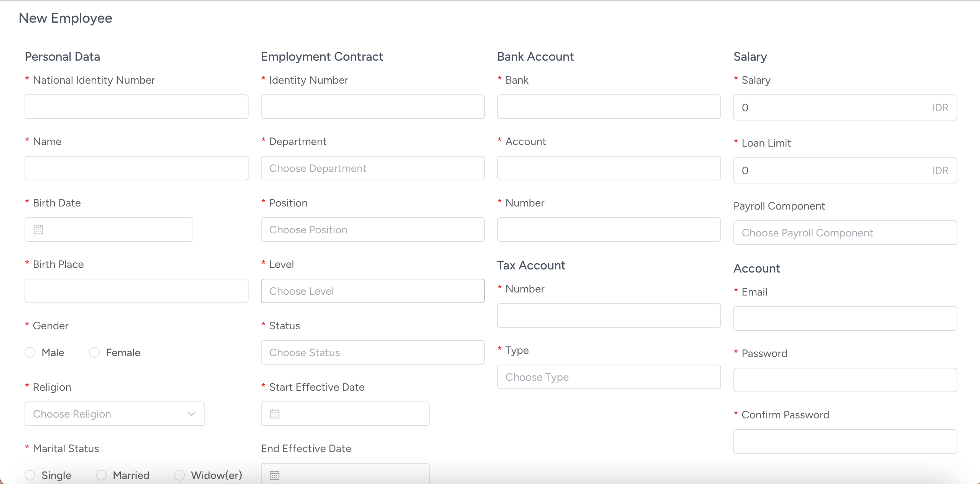Select Widow(er) marital status option

click(x=180, y=475)
